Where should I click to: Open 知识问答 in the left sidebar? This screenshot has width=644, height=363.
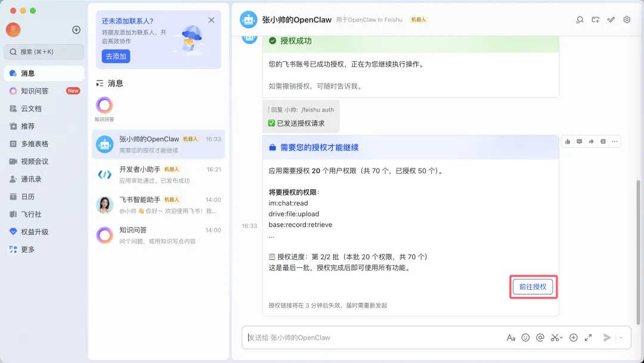(x=44, y=91)
